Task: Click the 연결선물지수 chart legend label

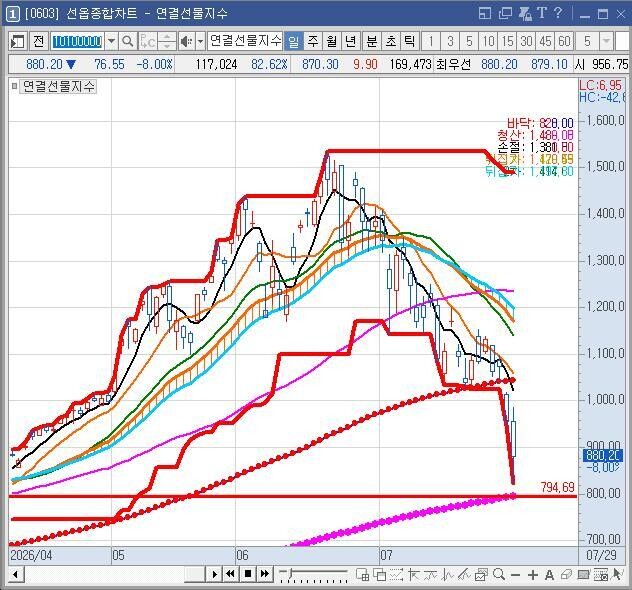Action: (x=58, y=86)
